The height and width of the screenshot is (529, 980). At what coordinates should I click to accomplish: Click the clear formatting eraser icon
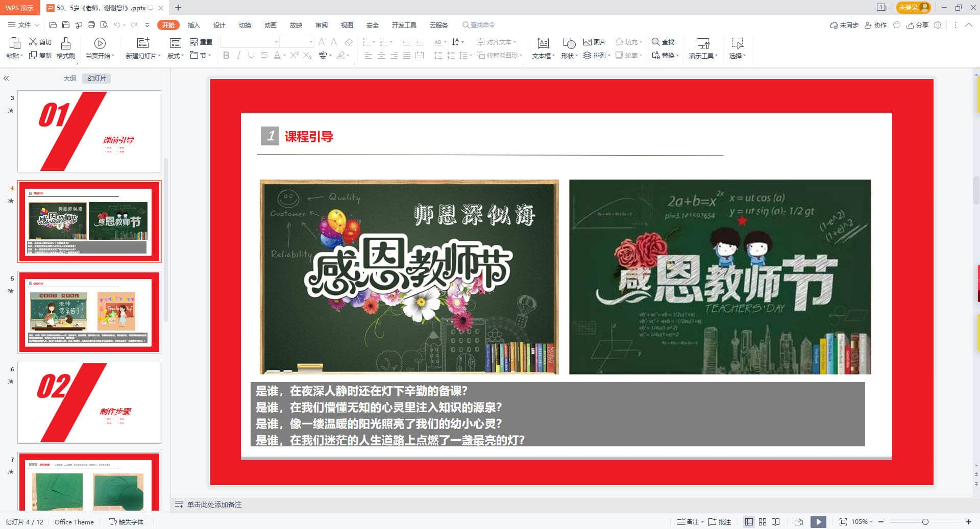point(349,42)
